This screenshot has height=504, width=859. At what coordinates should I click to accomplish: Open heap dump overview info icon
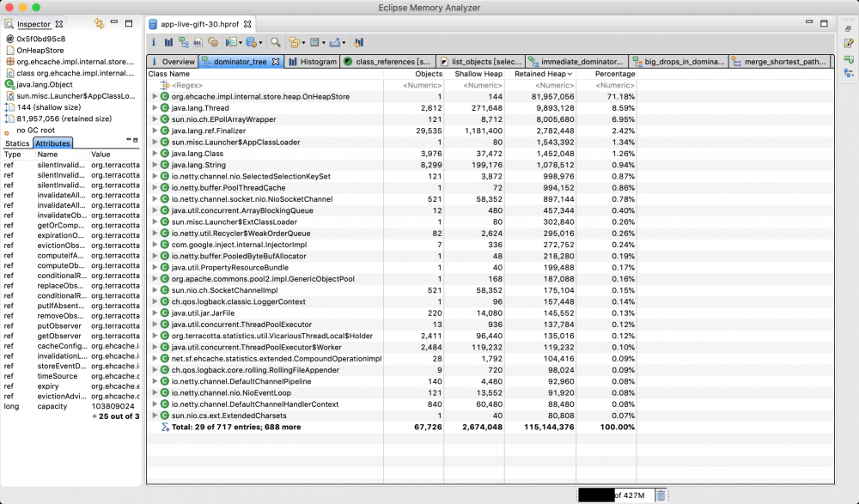154,42
